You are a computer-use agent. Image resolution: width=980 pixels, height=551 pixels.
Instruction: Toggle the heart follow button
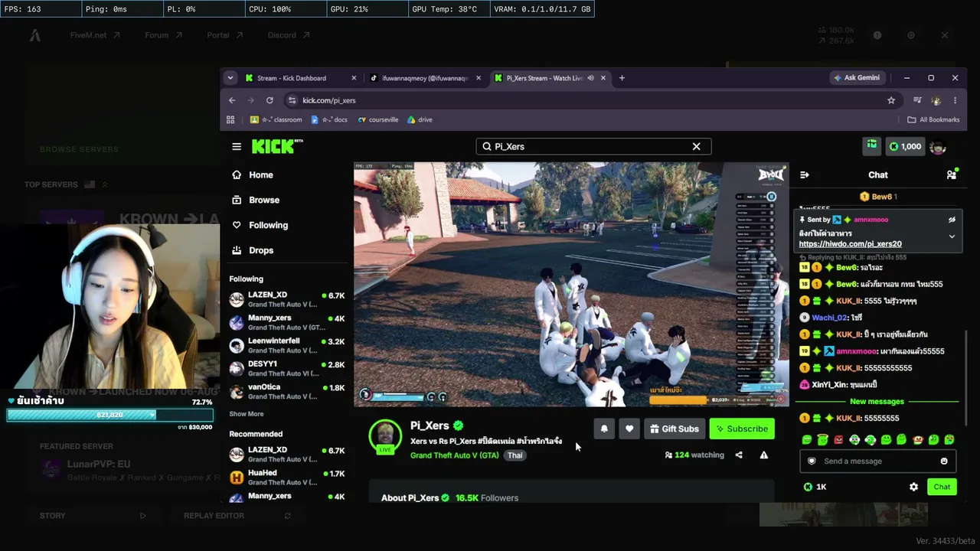point(629,429)
